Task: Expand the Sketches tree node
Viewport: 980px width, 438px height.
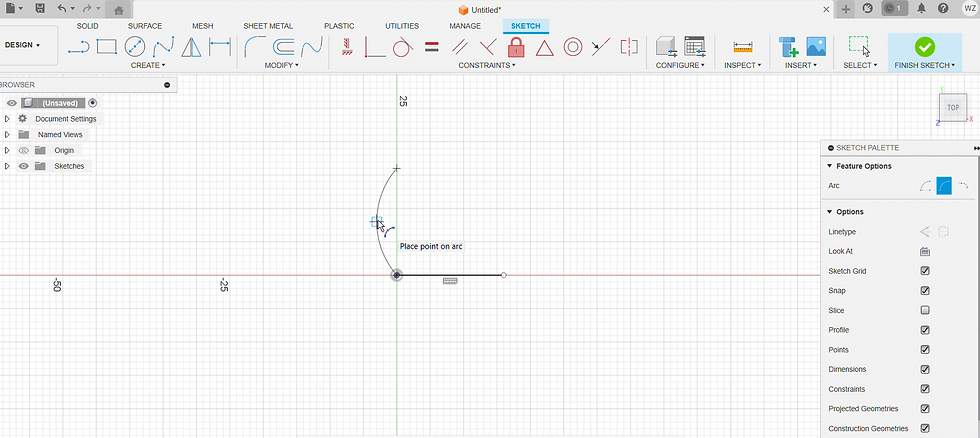Action: click(x=7, y=166)
